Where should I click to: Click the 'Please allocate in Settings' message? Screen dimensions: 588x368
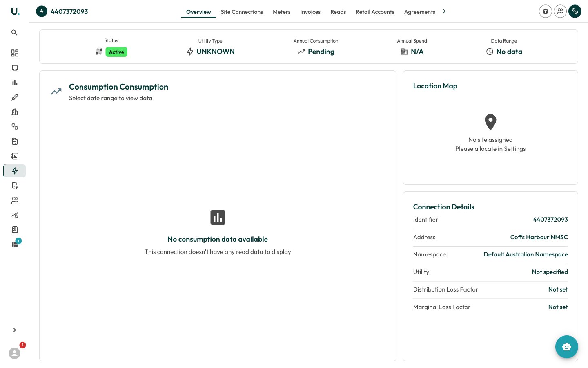[490, 149]
